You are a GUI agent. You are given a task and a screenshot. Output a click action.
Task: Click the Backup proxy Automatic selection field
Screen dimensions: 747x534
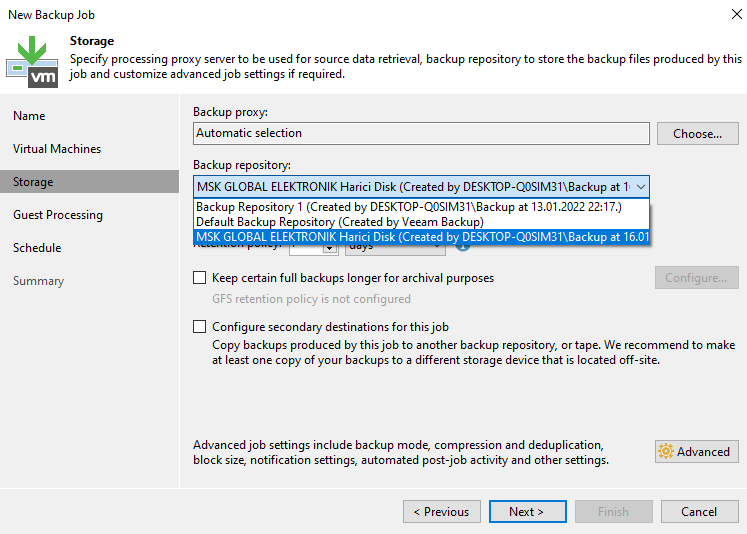click(x=421, y=133)
